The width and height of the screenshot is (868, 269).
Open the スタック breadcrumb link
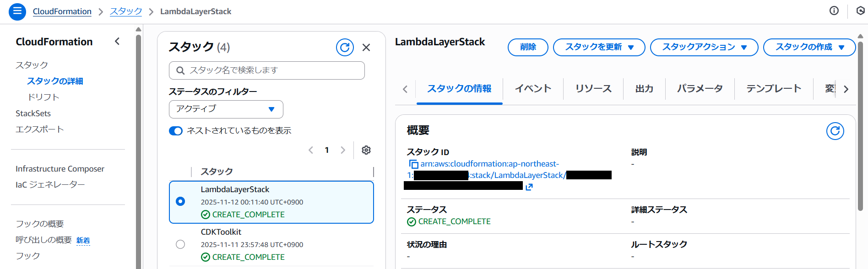coord(125,11)
